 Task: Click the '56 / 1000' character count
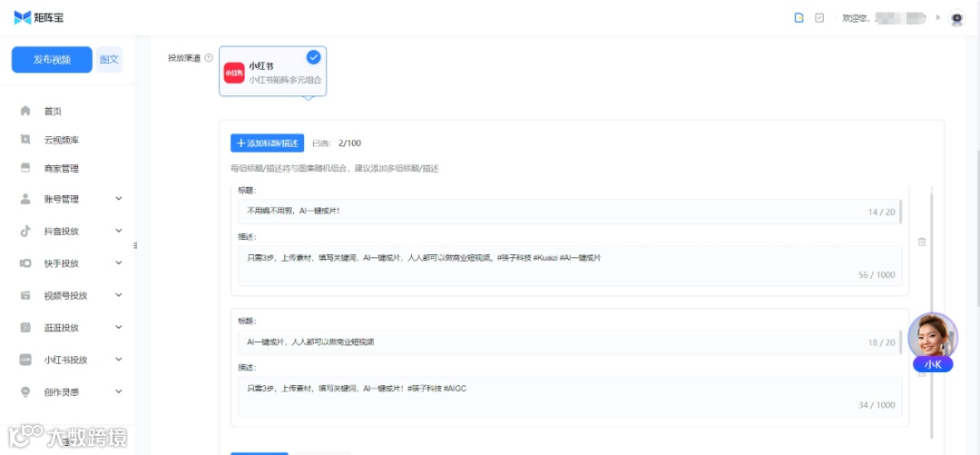pos(877,275)
